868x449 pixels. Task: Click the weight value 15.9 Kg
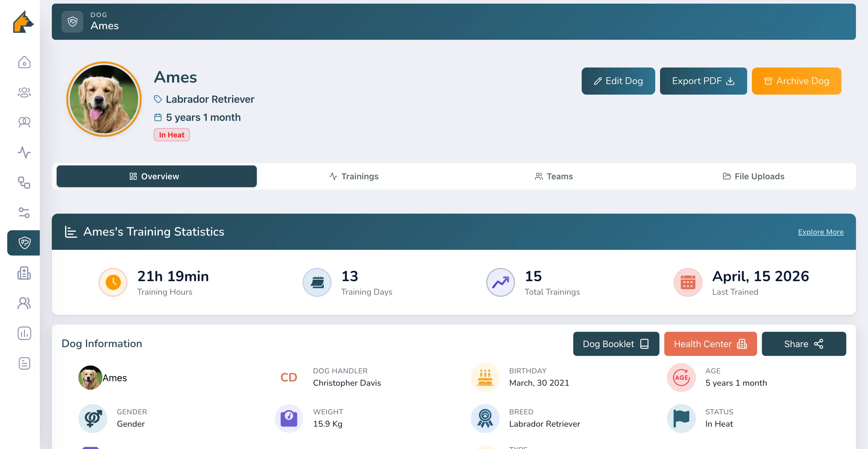pos(328,424)
